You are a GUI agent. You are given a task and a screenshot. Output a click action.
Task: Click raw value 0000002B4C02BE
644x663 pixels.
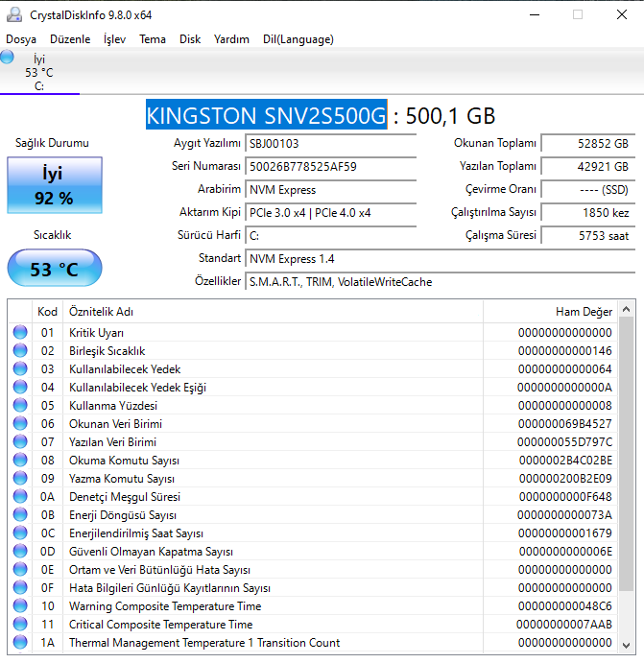coord(565,460)
